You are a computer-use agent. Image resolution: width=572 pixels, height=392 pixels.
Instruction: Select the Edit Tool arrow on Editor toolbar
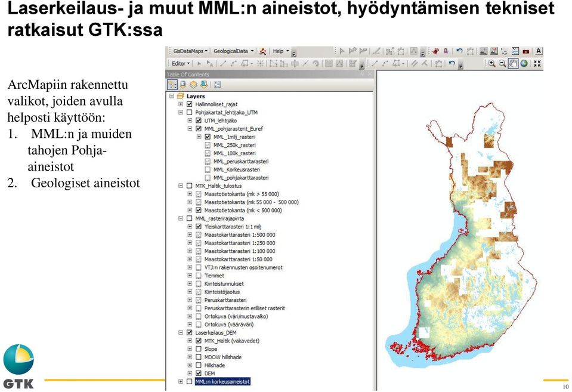199,63
